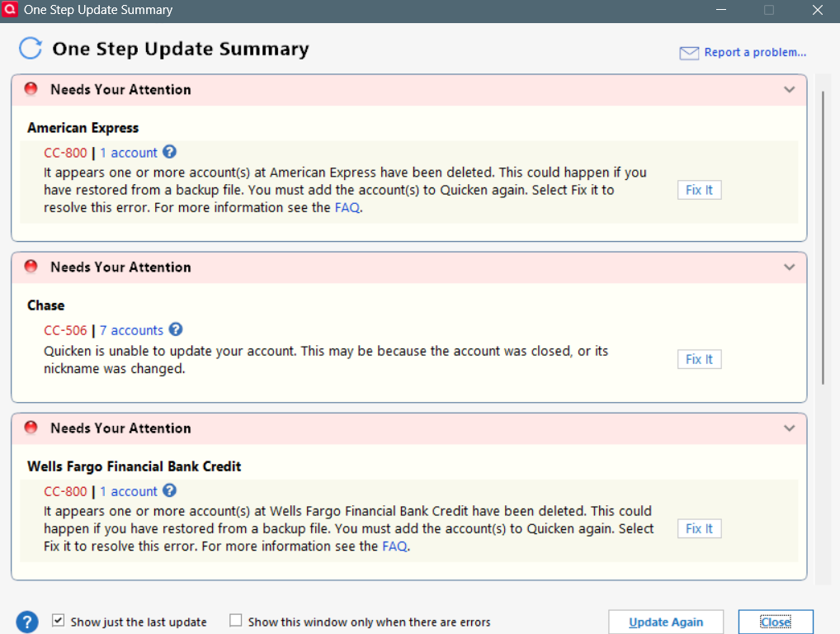Click the CC-506 error code under Chase
The width and height of the screenshot is (840, 634).
point(65,330)
